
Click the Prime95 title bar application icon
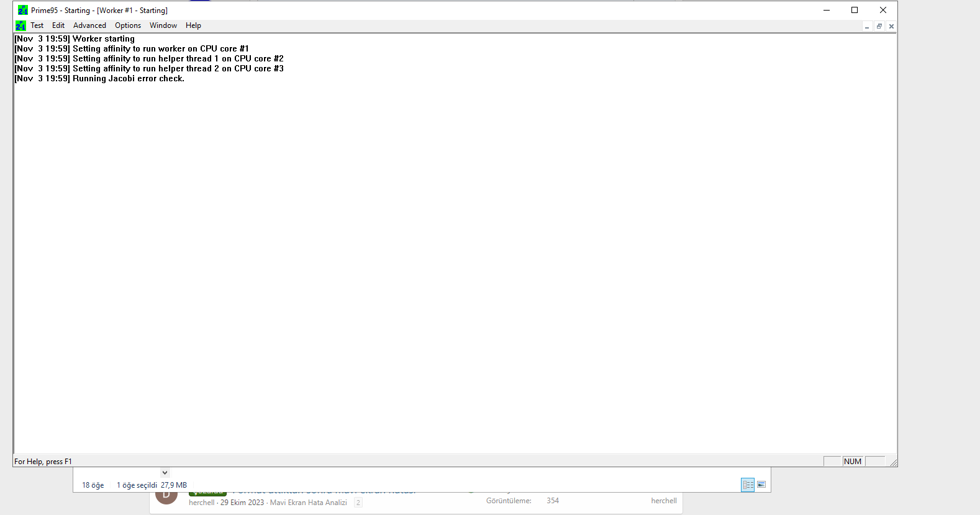pos(23,10)
